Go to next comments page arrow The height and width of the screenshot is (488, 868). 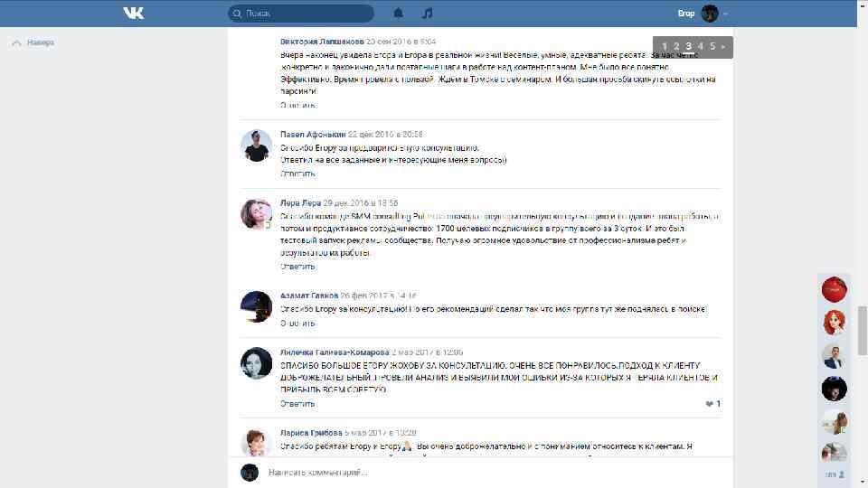click(x=723, y=47)
